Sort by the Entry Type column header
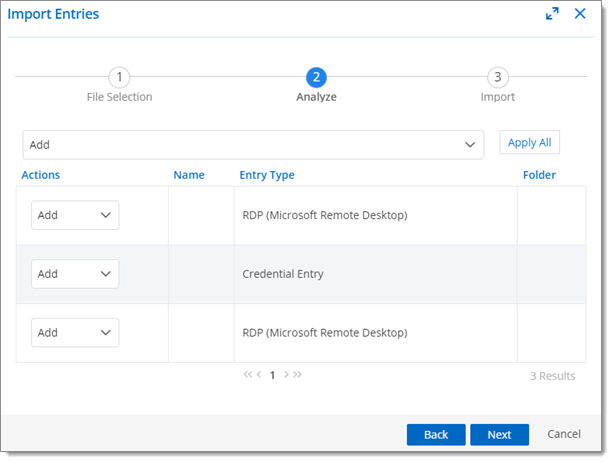 click(x=267, y=175)
